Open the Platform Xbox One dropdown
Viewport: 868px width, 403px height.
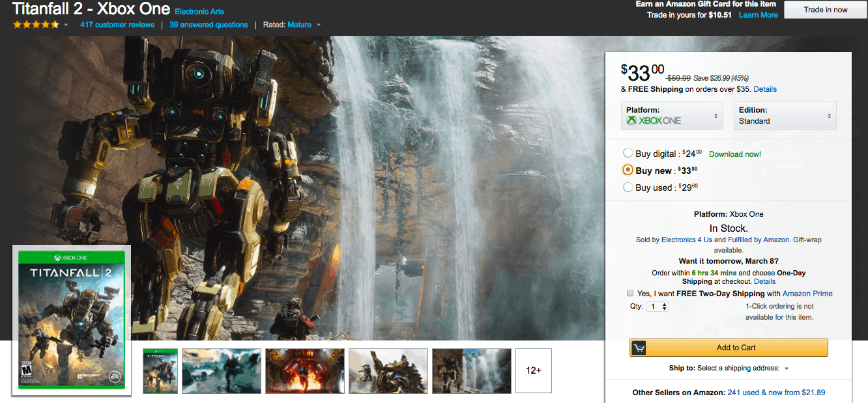672,115
